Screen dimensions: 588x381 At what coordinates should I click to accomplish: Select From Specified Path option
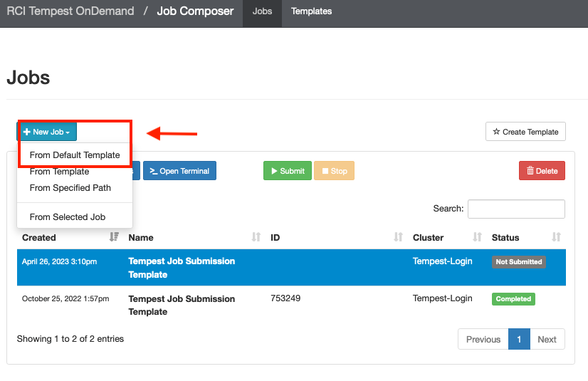pyautogui.click(x=70, y=188)
